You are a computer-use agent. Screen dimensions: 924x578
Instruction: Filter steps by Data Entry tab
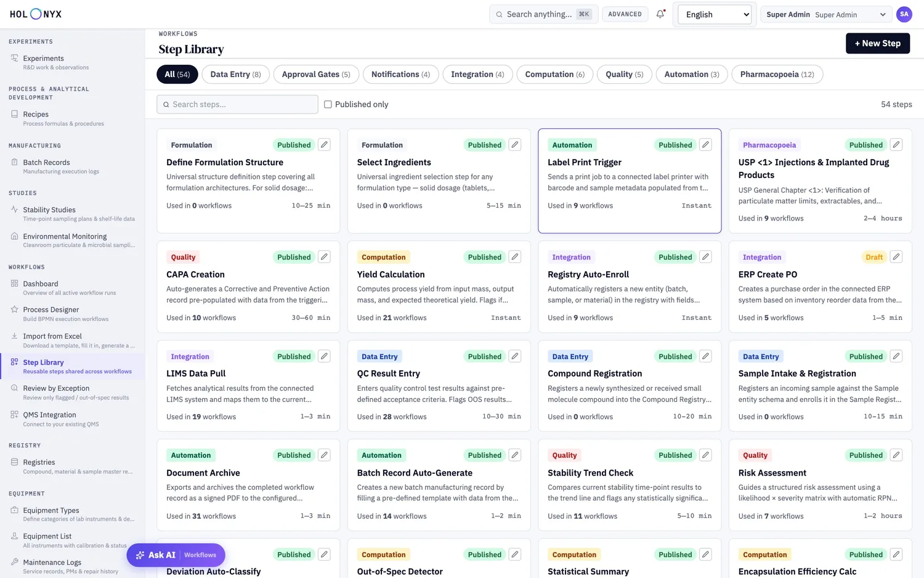[235, 75]
